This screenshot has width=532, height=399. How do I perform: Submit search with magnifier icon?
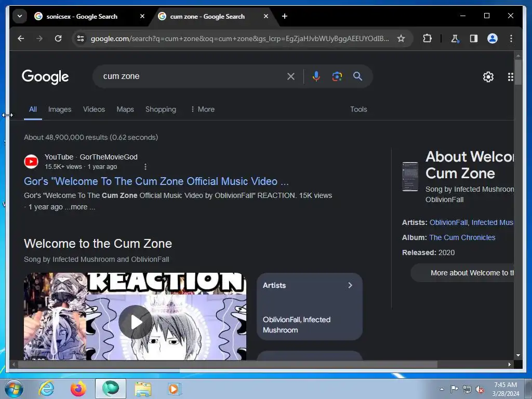coord(357,76)
